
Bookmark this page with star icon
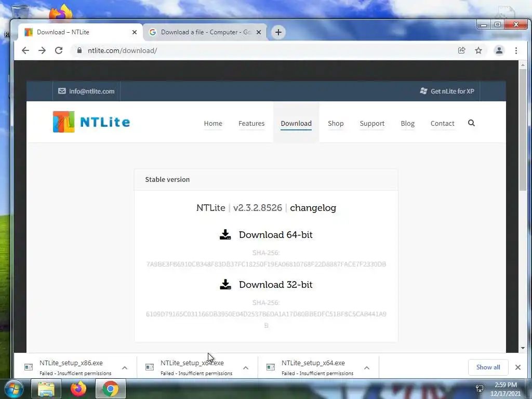point(478,50)
